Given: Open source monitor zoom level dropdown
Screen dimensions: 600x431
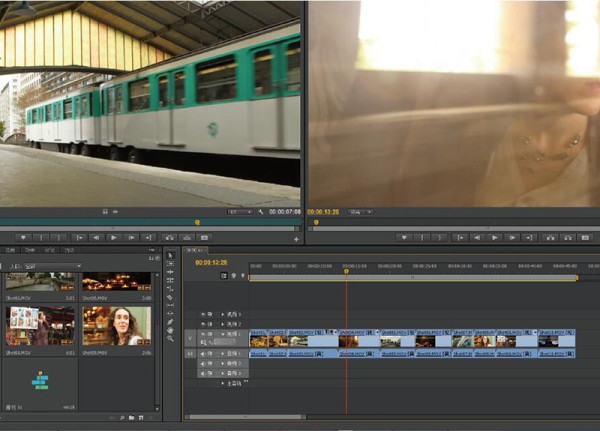Looking at the screenshot, I should [240, 212].
